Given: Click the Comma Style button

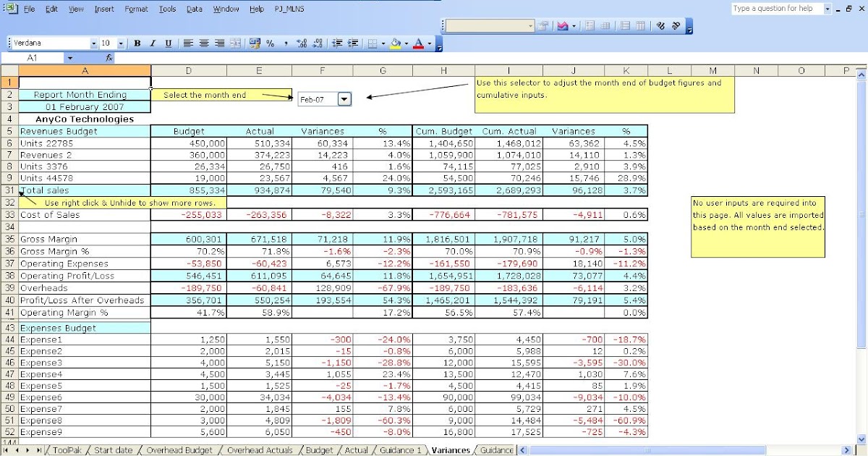Looking at the screenshot, I should pos(286,43).
